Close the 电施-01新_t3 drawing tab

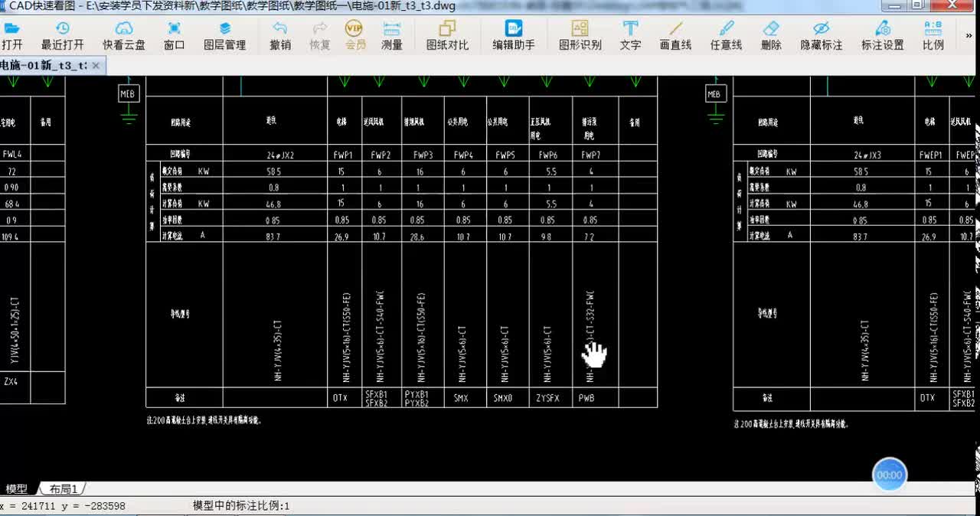coord(96,66)
